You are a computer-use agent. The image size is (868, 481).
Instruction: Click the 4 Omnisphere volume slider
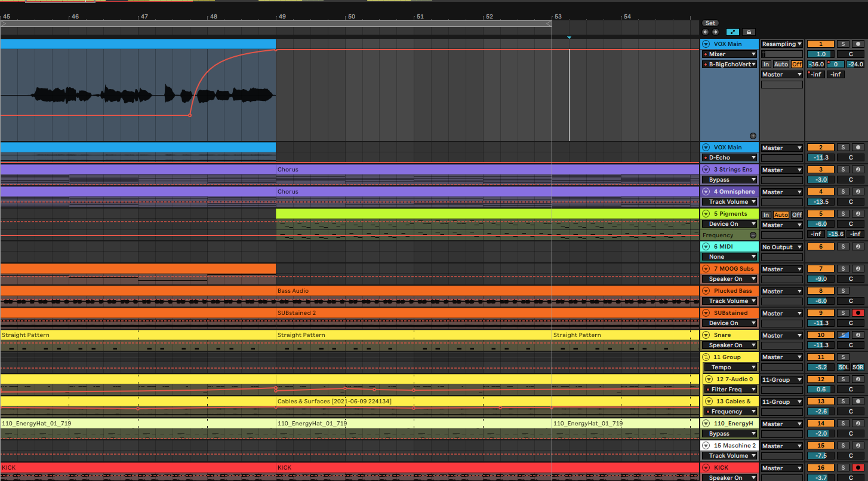[821, 202]
